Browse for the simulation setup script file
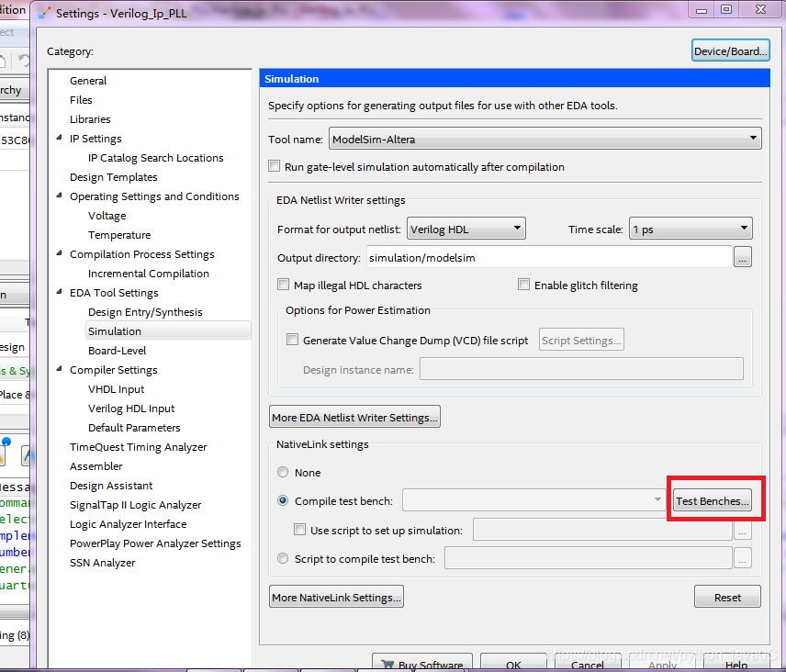786x672 pixels. click(x=743, y=531)
